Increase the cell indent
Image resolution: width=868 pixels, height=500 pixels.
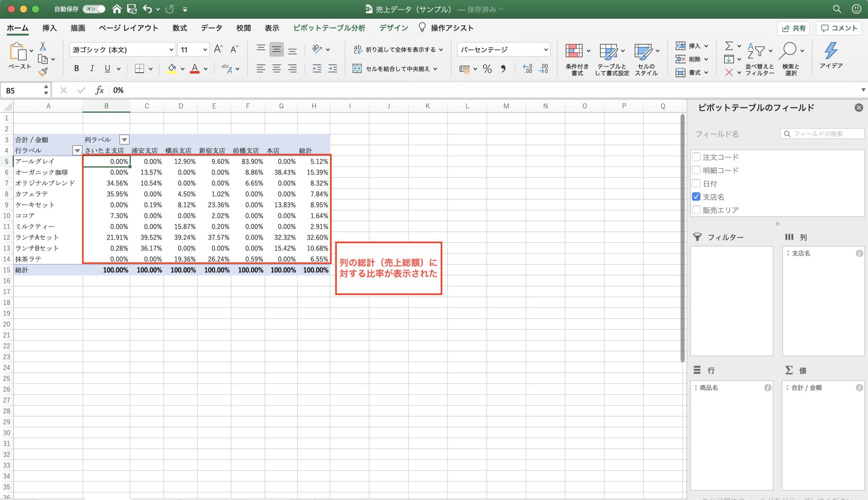click(333, 68)
